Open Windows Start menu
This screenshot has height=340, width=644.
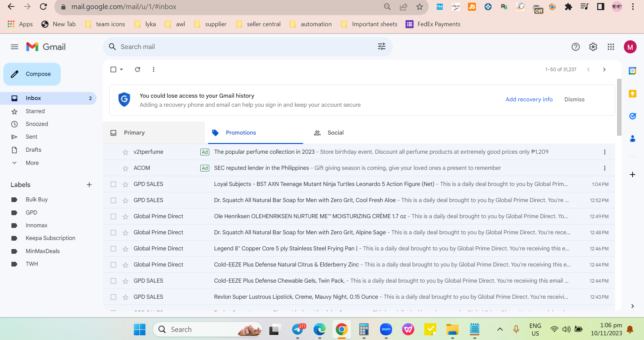click(140, 329)
